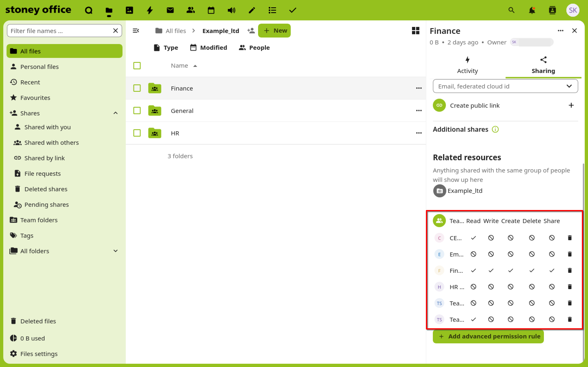Collapse the Shares section in sidebar
This screenshot has width=588, height=367.
point(116,113)
